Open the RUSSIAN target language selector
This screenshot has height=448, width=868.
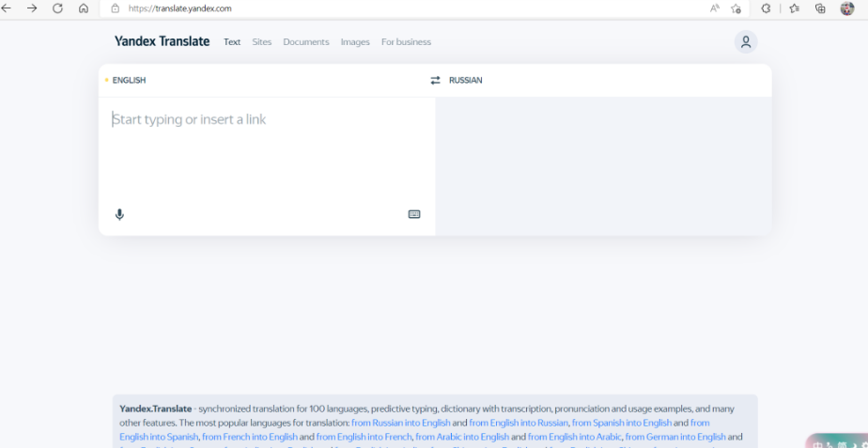[466, 80]
